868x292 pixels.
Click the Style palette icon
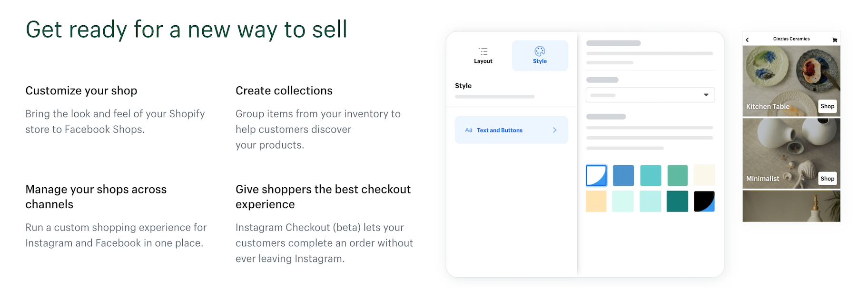540,51
